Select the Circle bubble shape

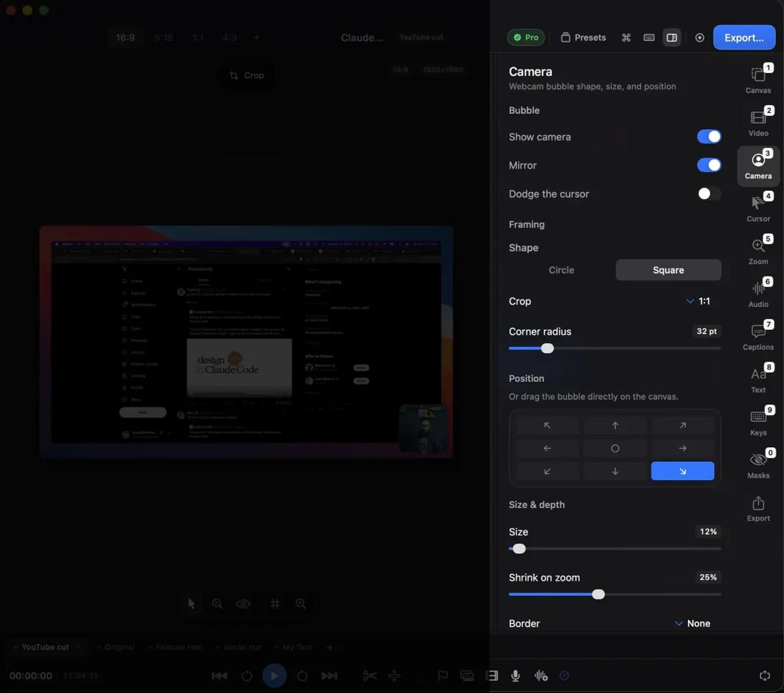pyautogui.click(x=561, y=270)
